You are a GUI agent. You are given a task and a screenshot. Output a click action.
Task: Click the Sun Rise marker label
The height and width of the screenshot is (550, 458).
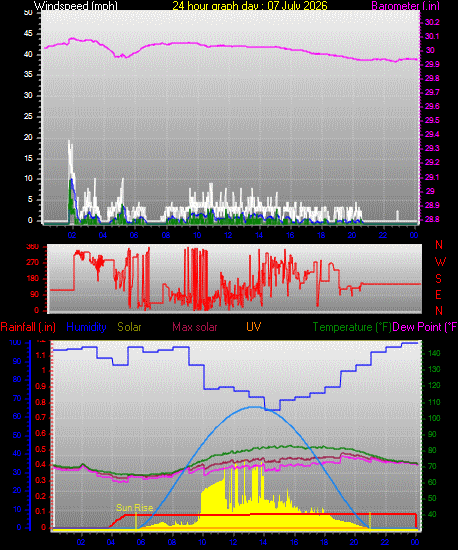(x=134, y=508)
